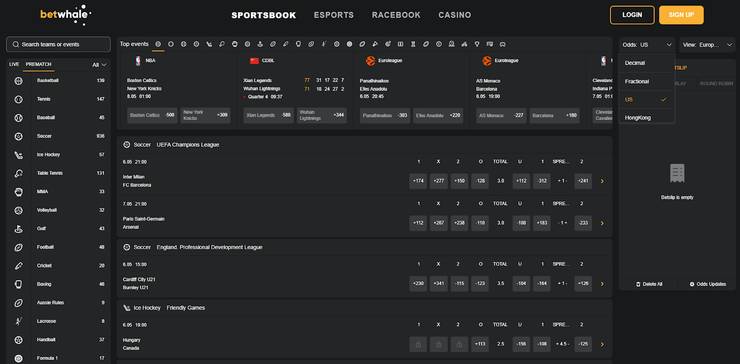Select the soccer icon in Top events bar
Viewport: 740px width, 364px height.
[x=196, y=44]
